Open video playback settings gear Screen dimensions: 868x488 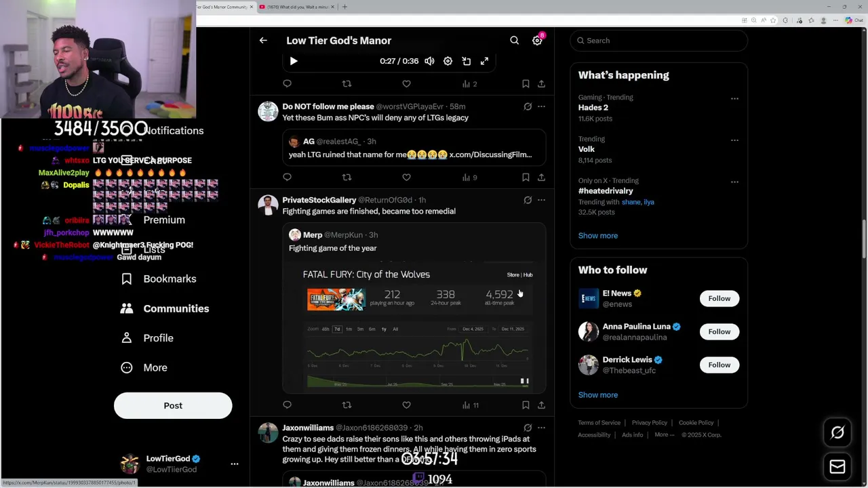pos(448,61)
